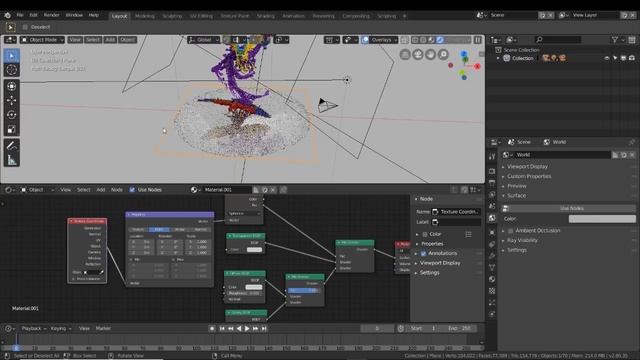Image resolution: width=640 pixels, height=360 pixels.
Task: Select the Scale tool in toolbar
Action: (11, 130)
